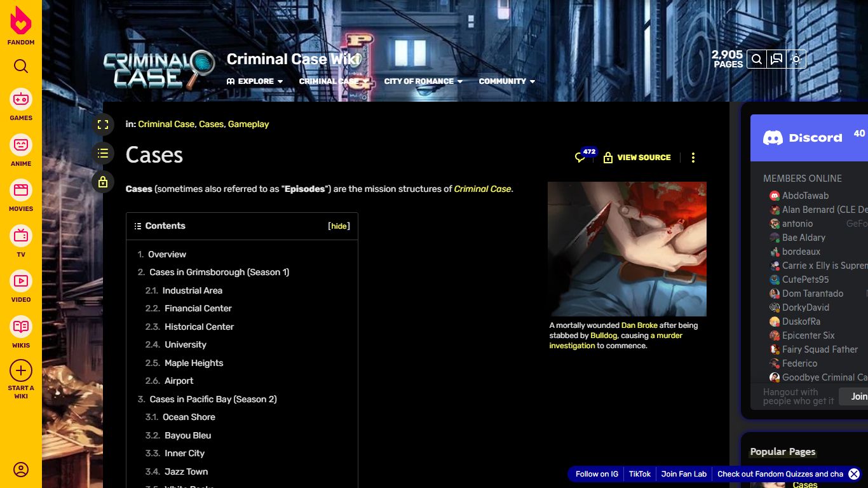
Task: Close the bottom promotional bar
Action: point(854,474)
